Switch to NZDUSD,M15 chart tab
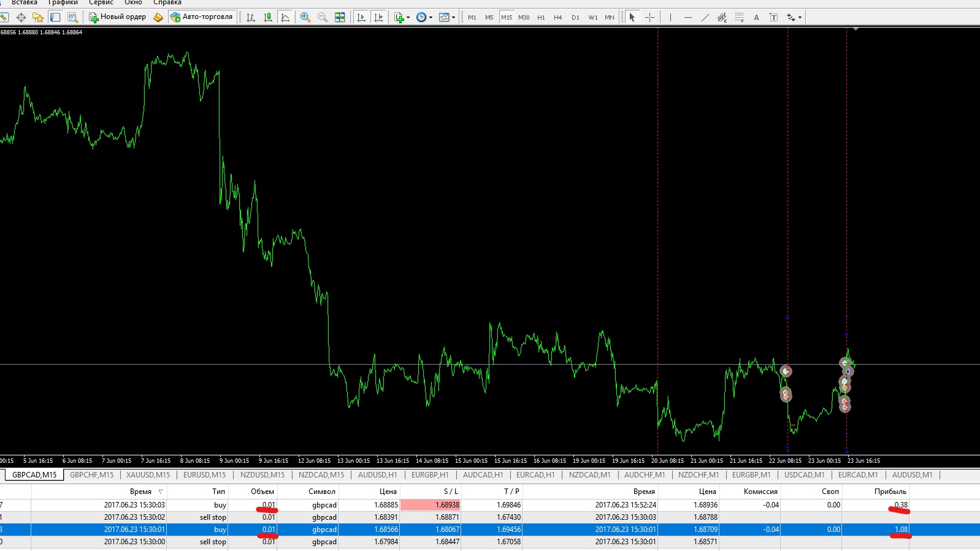This screenshot has width=980, height=551. [x=262, y=475]
